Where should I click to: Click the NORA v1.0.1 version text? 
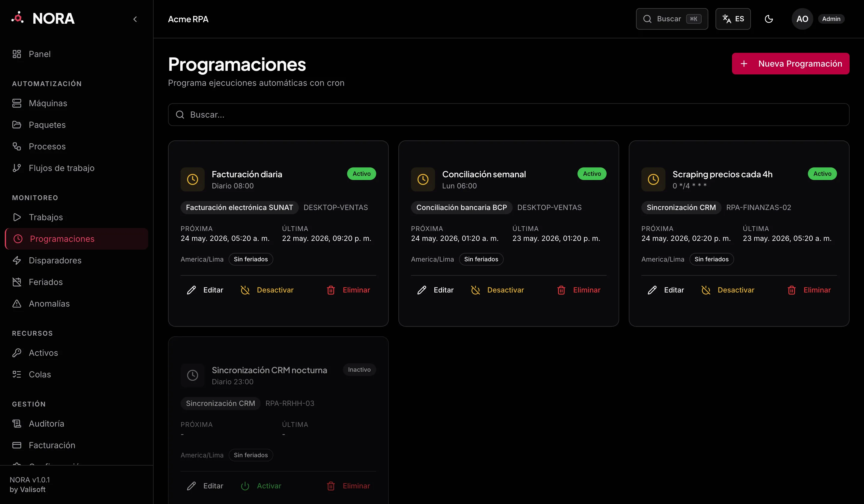tap(30, 480)
